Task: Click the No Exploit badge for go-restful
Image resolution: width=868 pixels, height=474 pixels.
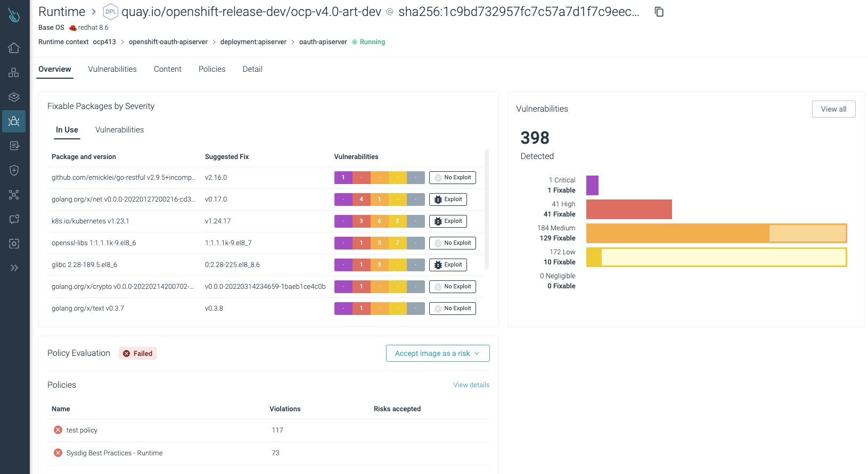Action: (x=452, y=178)
